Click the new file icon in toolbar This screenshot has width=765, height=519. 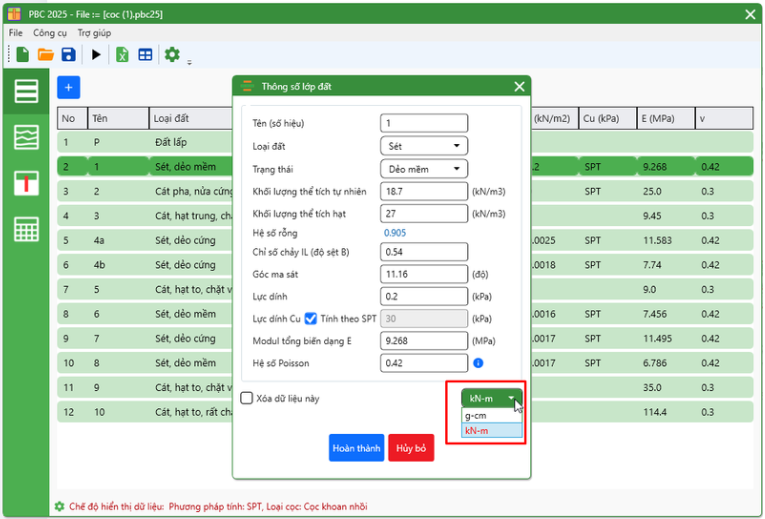[22, 55]
